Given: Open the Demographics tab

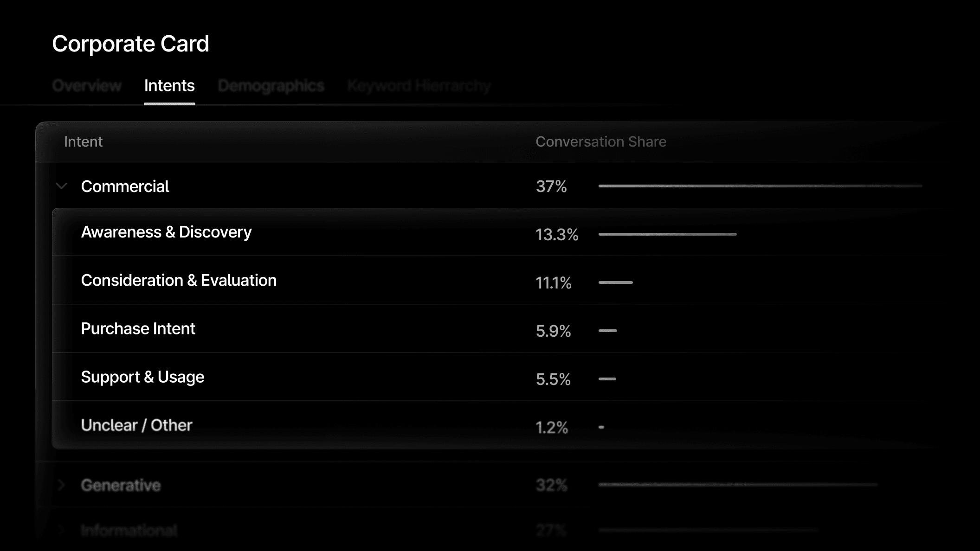Looking at the screenshot, I should pos(271,85).
